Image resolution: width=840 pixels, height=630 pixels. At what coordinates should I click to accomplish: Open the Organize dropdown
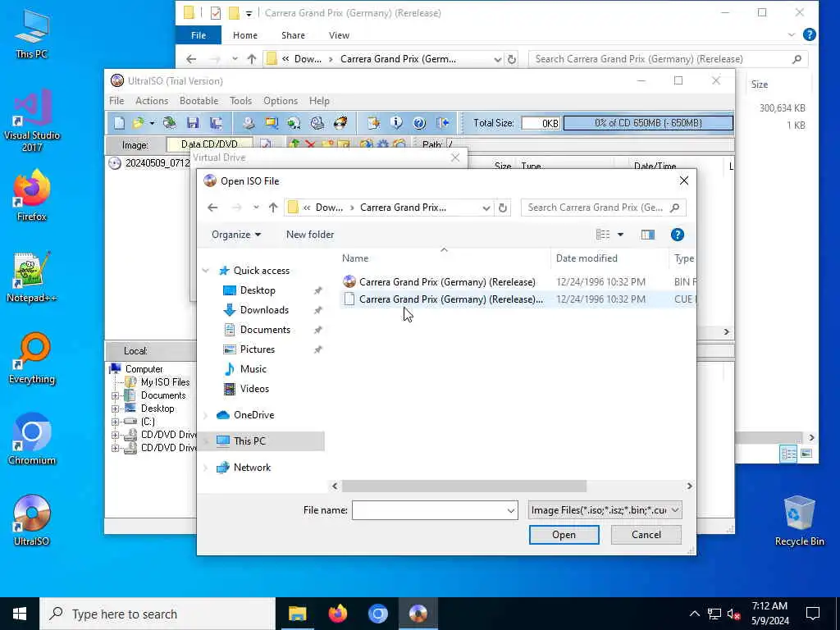coord(235,235)
